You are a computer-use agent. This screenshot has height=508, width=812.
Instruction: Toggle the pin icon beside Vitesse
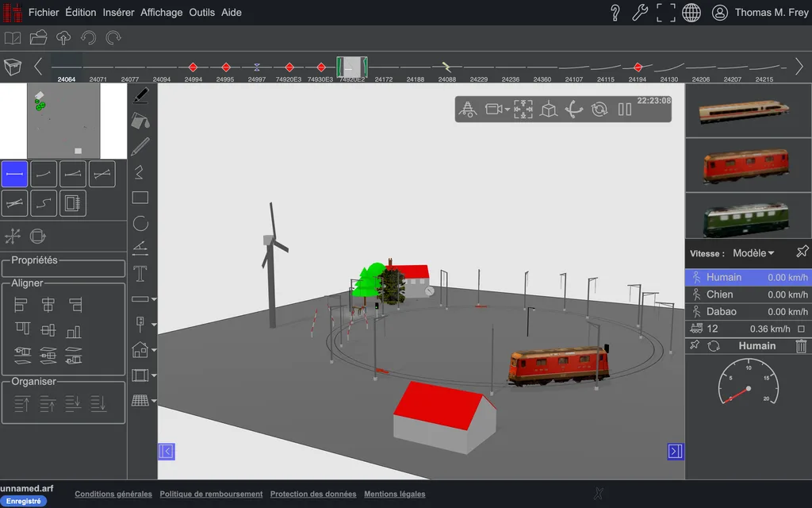[802, 252]
